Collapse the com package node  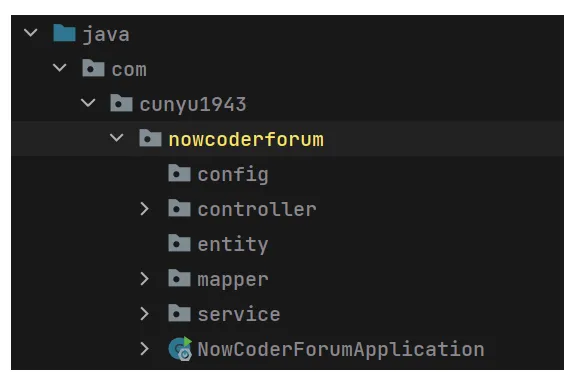click(x=59, y=68)
